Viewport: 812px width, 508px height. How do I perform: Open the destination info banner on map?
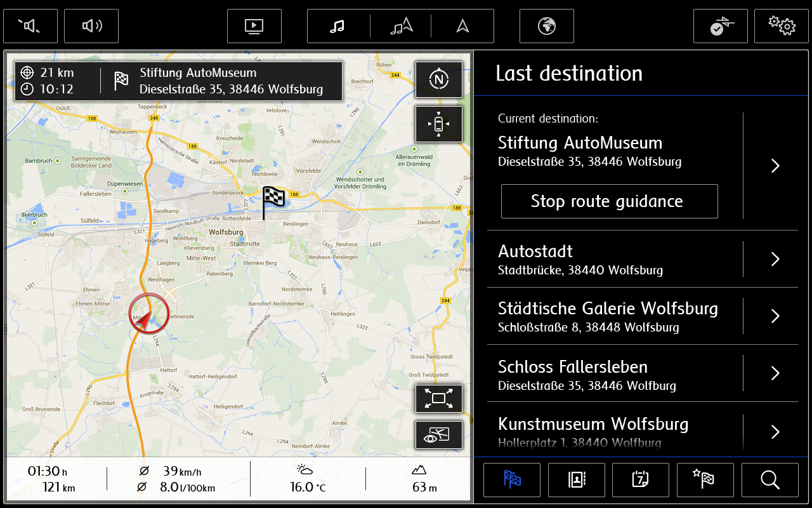[x=178, y=81]
